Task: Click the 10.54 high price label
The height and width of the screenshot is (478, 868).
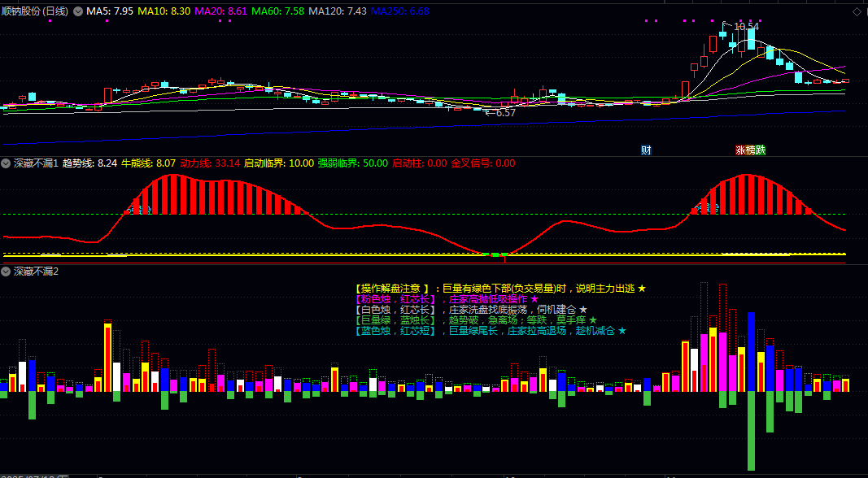Action: [746, 26]
